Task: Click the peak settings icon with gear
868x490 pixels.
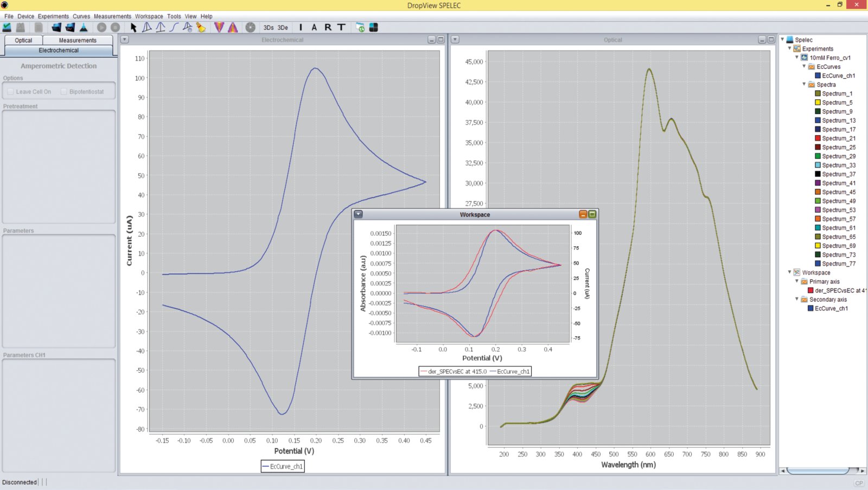Action: 188,27
